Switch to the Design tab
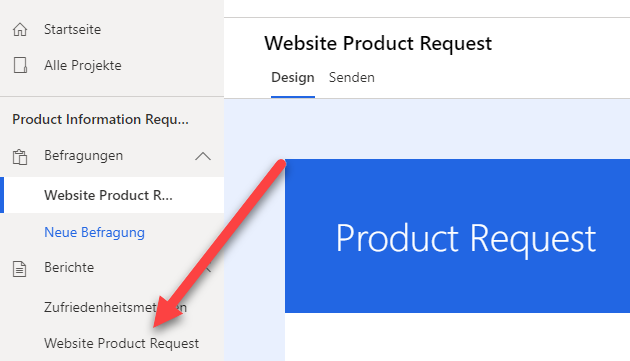The image size is (630, 361). 293,78
